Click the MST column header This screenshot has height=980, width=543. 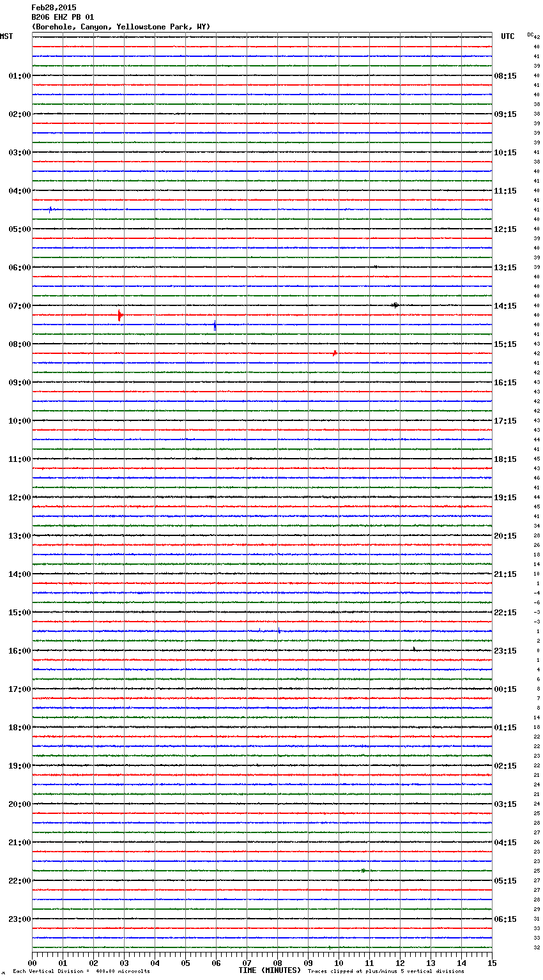tap(6, 36)
